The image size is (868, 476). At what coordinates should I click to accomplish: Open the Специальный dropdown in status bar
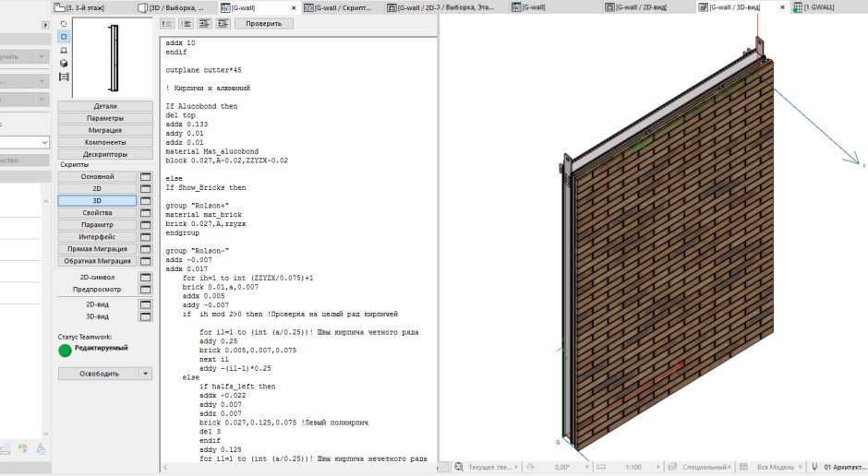coord(706,468)
